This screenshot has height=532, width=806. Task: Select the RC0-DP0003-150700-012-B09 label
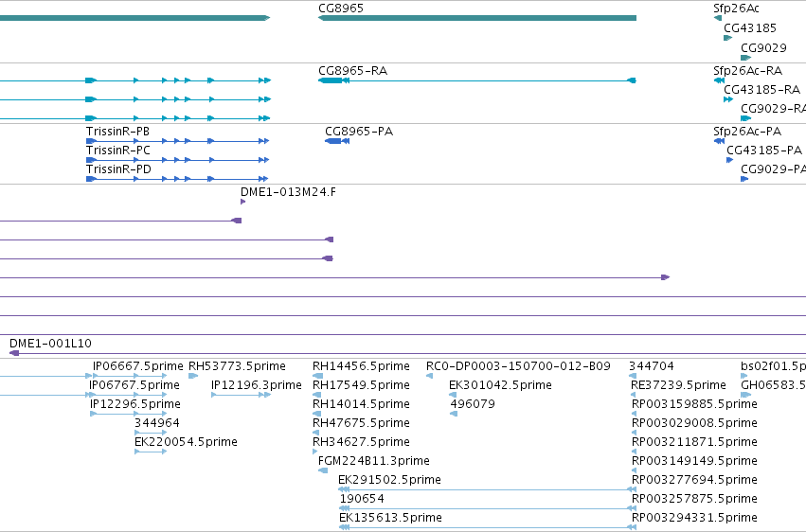tap(518, 366)
